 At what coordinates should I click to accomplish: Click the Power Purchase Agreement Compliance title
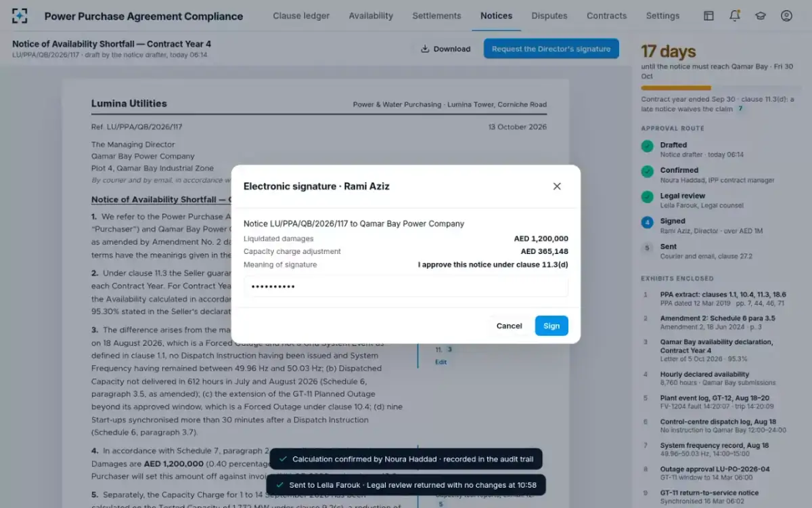pos(143,16)
